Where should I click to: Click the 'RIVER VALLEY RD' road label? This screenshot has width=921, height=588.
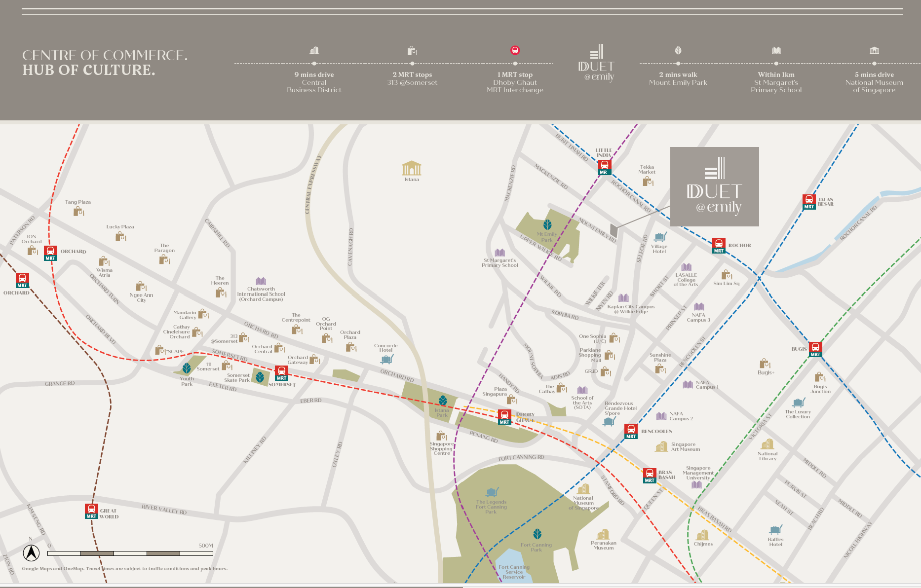point(164,509)
